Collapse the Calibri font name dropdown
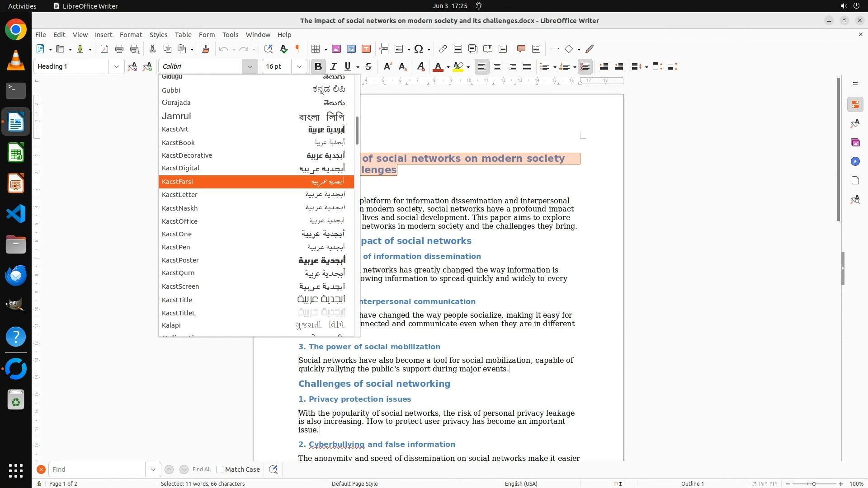Viewport: 868px width, 488px height. click(x=250, y=67)
